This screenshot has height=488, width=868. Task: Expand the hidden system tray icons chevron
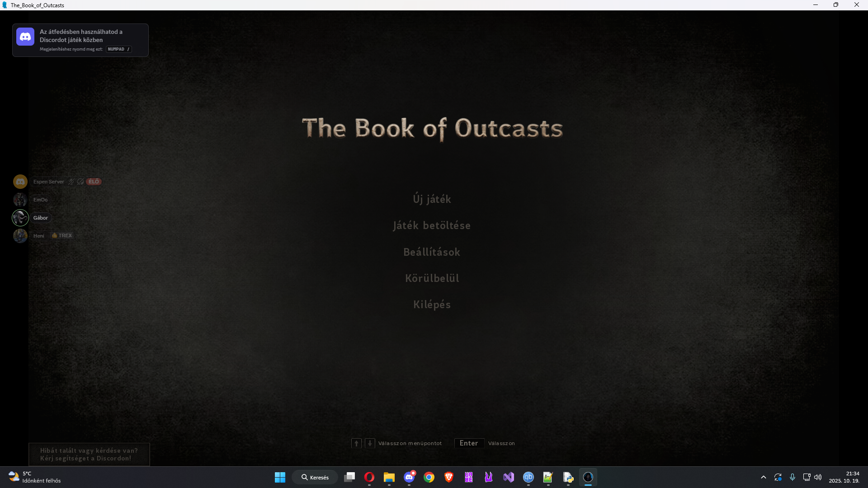click(764, 477)
